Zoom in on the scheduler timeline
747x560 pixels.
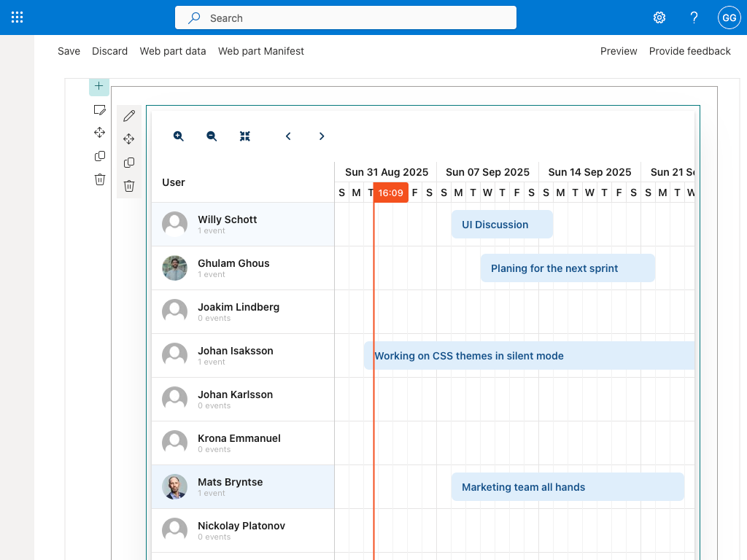coord(178,136)
